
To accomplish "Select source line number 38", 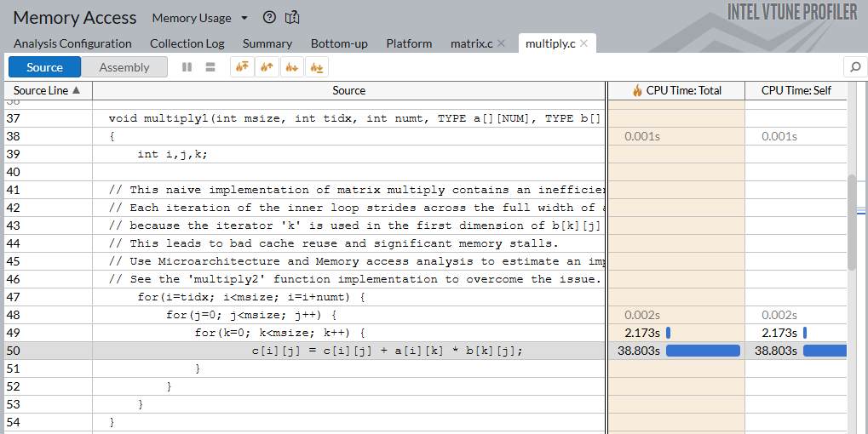I will click(13, 136).
